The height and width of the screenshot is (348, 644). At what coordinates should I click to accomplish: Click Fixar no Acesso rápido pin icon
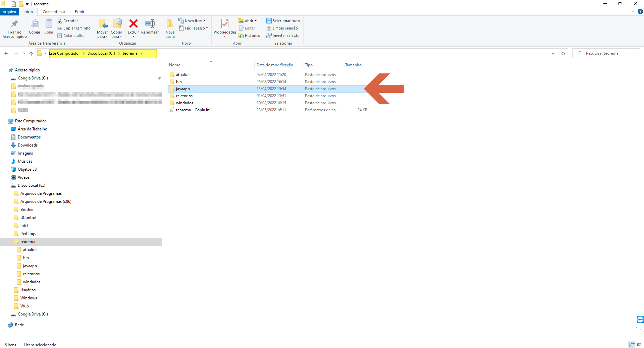pyautogui.click(x=14, y=24)
